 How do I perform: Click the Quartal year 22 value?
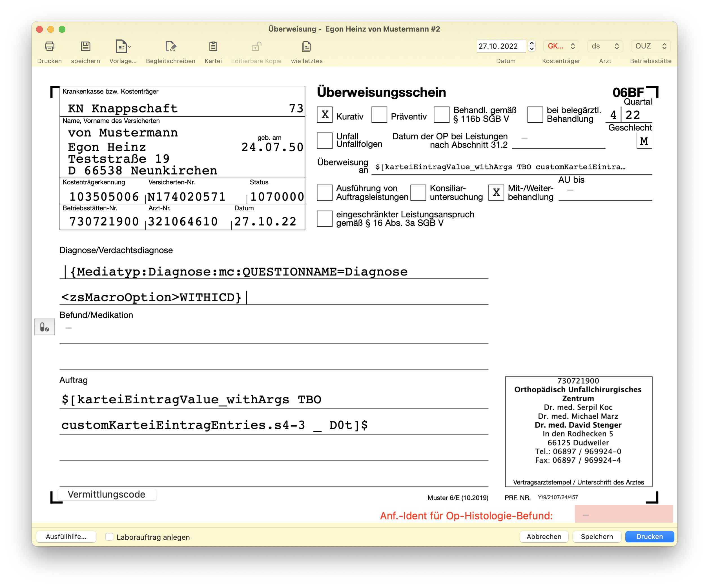tap(633, 115)
